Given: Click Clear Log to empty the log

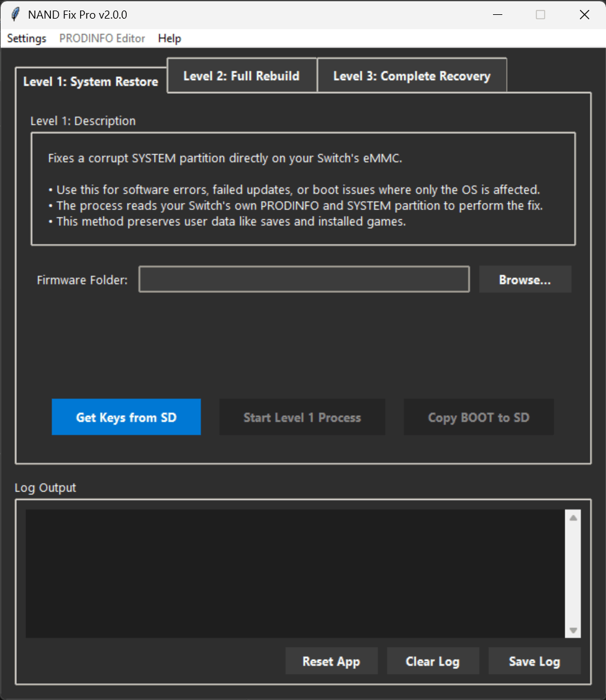Looking at the screenshot, I should (433, 661).
